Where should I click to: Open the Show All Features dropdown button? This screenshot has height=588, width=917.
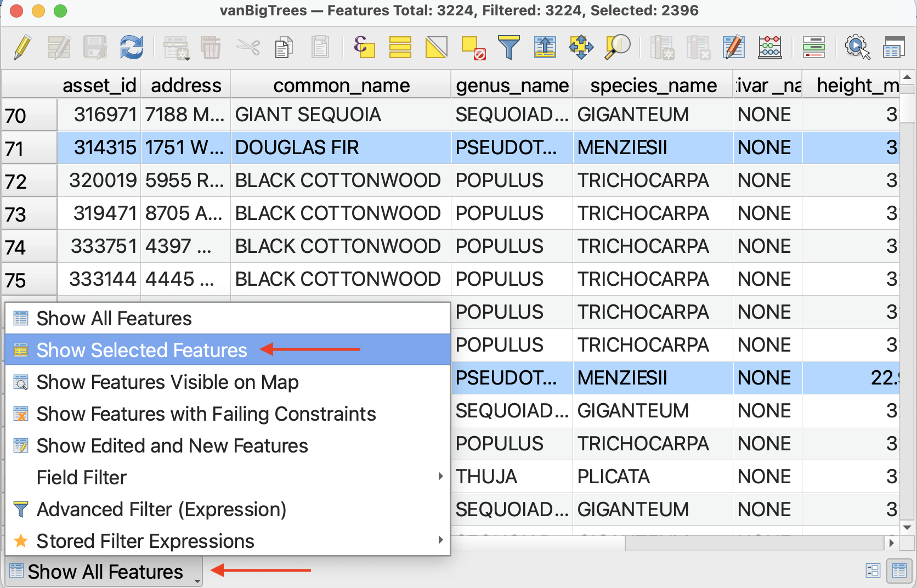104,572
